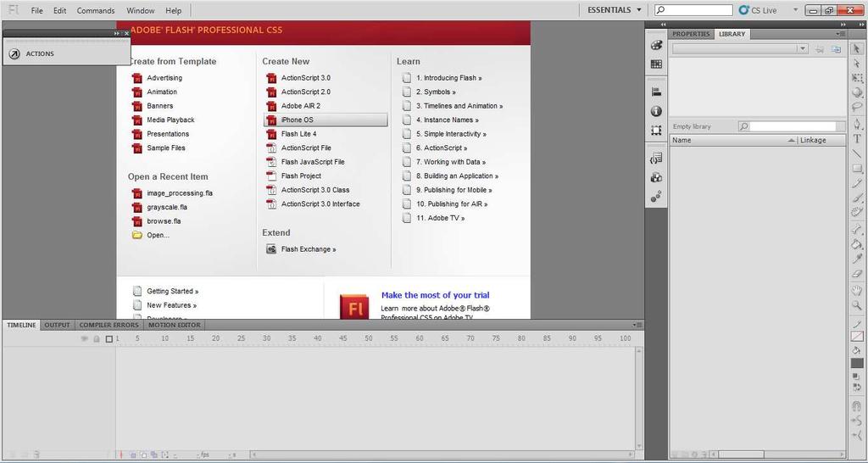Pin the current library icon

click(821, 48)
